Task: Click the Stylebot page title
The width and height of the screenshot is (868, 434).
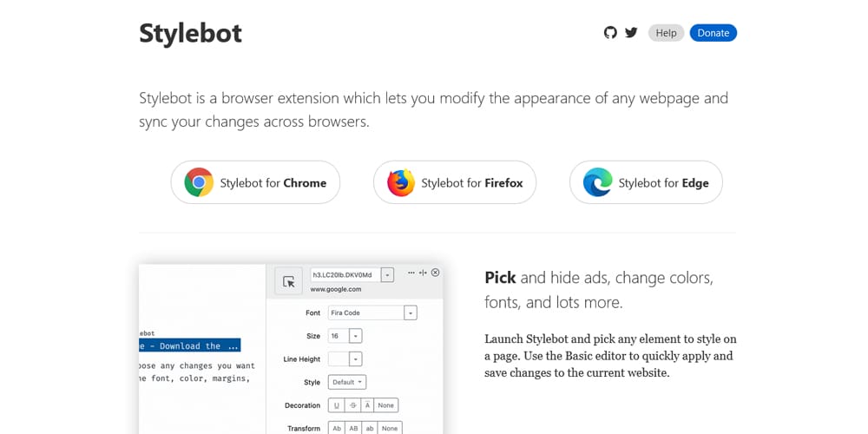Action: pyautogui.click(x=190, y=33)
